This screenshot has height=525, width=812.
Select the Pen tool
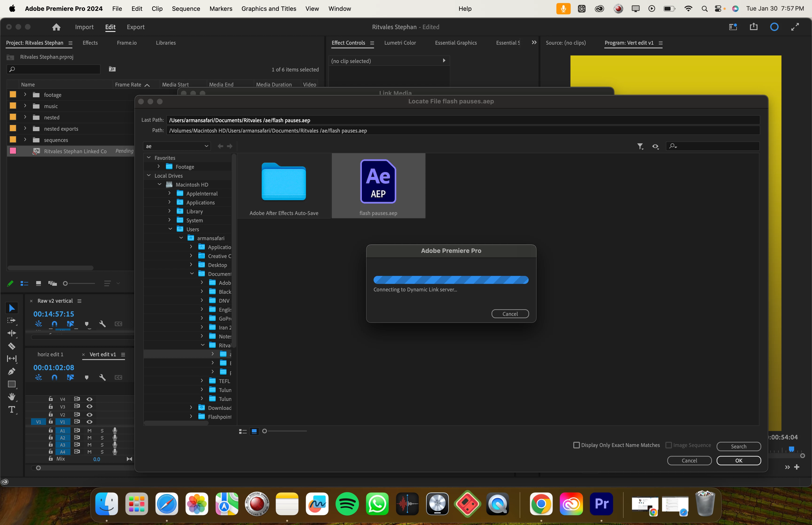12,371
